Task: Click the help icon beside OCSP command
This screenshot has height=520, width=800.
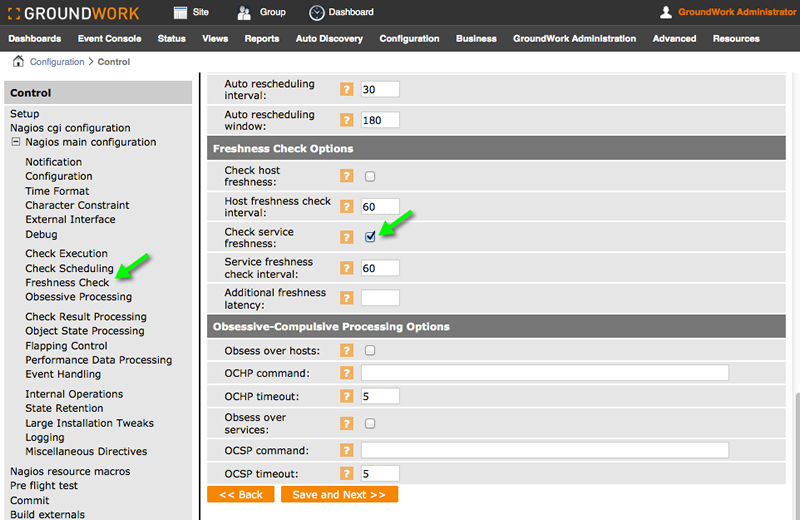Action: [346, 450]
